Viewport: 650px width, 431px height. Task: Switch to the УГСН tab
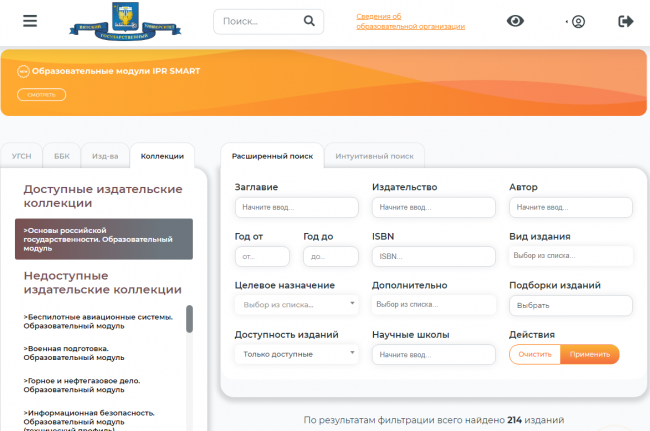tap(21, 156)
